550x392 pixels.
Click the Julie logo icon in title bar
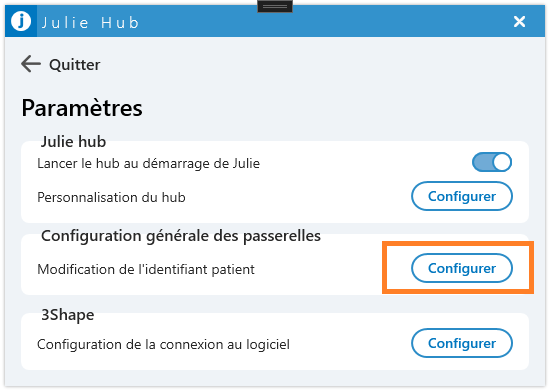tap(21, 21)
